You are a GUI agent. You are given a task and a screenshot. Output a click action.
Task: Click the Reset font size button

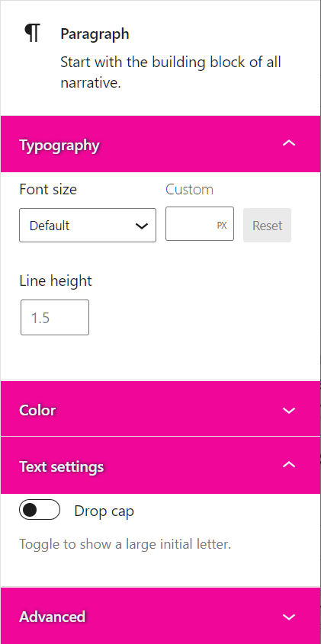point(267,225)
